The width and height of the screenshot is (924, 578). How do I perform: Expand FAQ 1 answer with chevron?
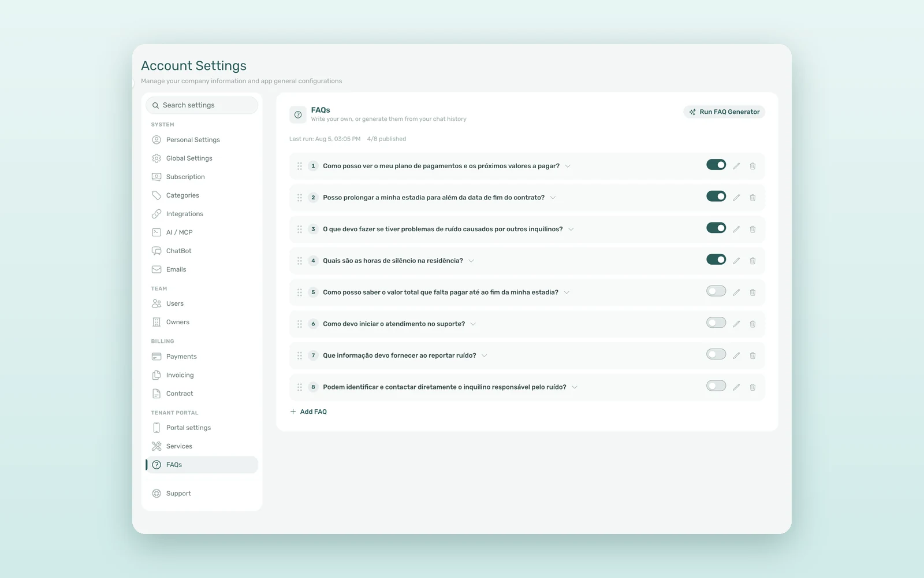[x=568, y=166]
